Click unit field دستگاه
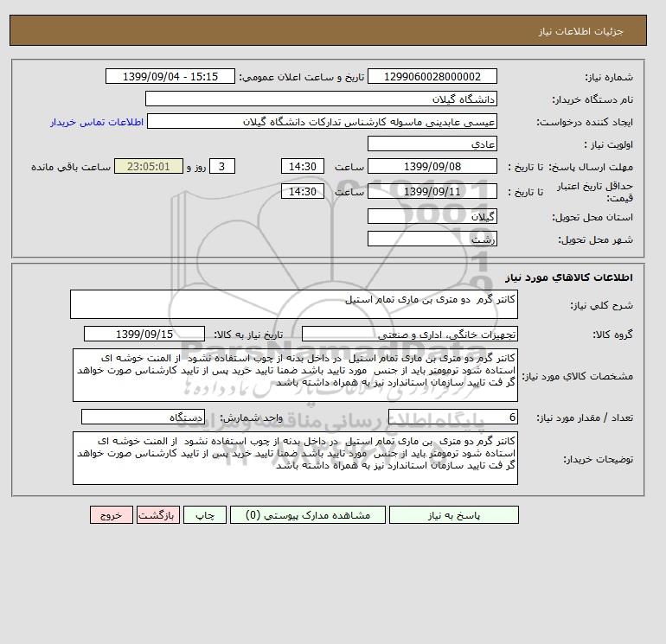The height and width of the screenshot is (644, 666). coord(143,417)
